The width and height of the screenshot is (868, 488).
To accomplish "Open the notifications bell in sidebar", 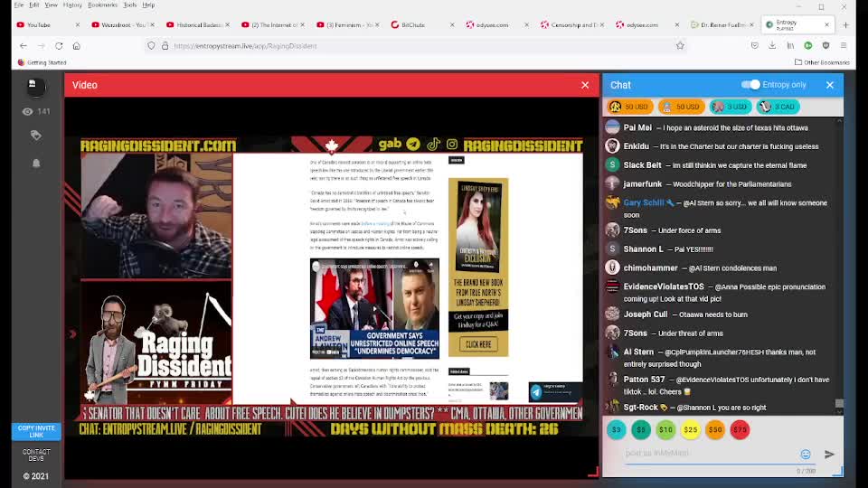I will [x=36, y=164].
